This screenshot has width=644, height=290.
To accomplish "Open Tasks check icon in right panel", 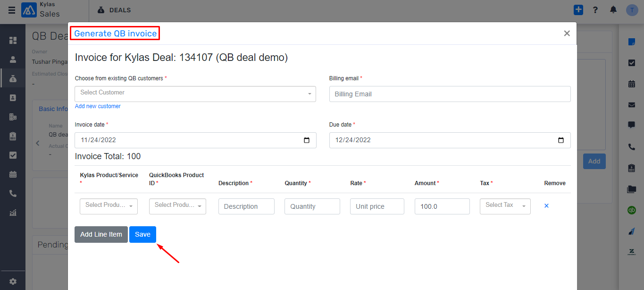I will [632, 63].
